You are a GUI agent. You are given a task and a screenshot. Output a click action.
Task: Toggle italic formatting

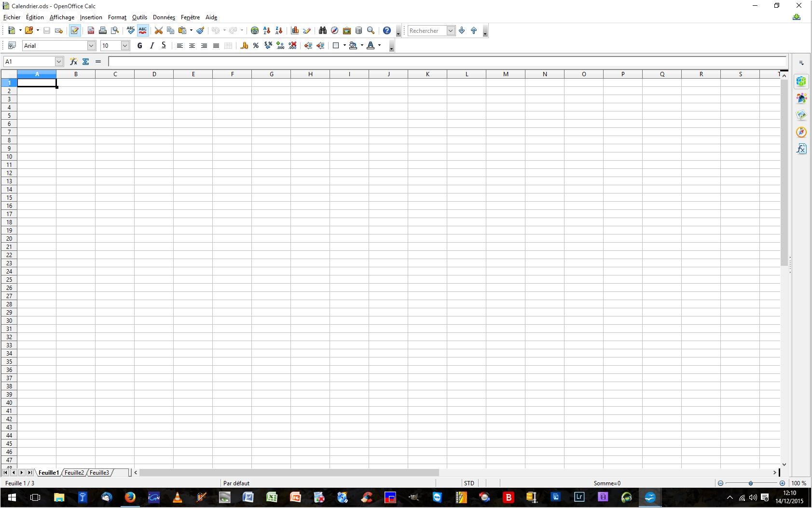coord(152,45)
